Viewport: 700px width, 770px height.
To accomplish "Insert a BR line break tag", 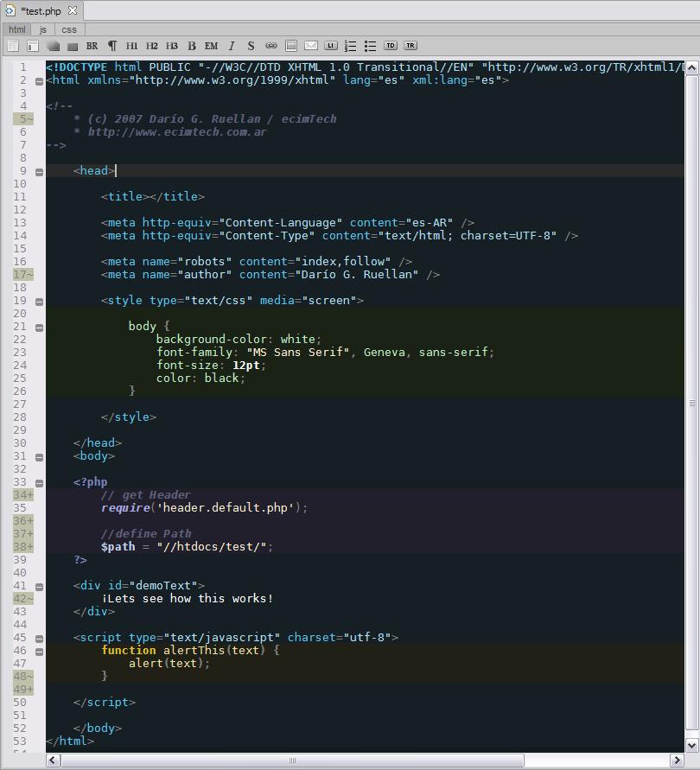I will [92, 46].
